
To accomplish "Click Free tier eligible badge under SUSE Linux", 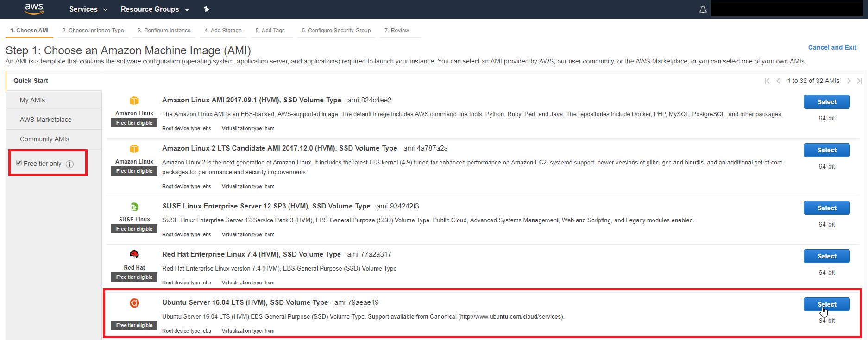I will 134,229.
